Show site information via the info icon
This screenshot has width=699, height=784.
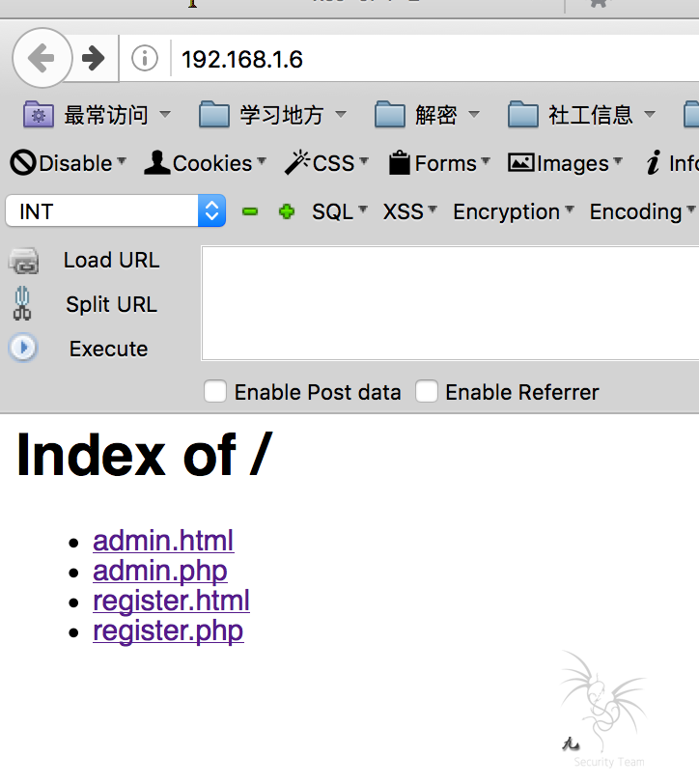[145, 58]
